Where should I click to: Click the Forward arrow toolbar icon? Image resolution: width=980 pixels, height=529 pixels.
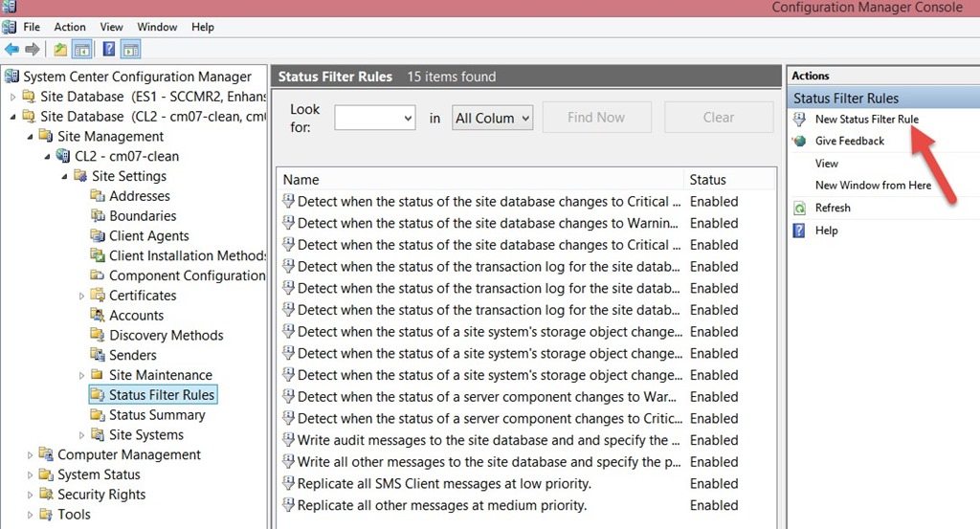click(x=33, y=49)
